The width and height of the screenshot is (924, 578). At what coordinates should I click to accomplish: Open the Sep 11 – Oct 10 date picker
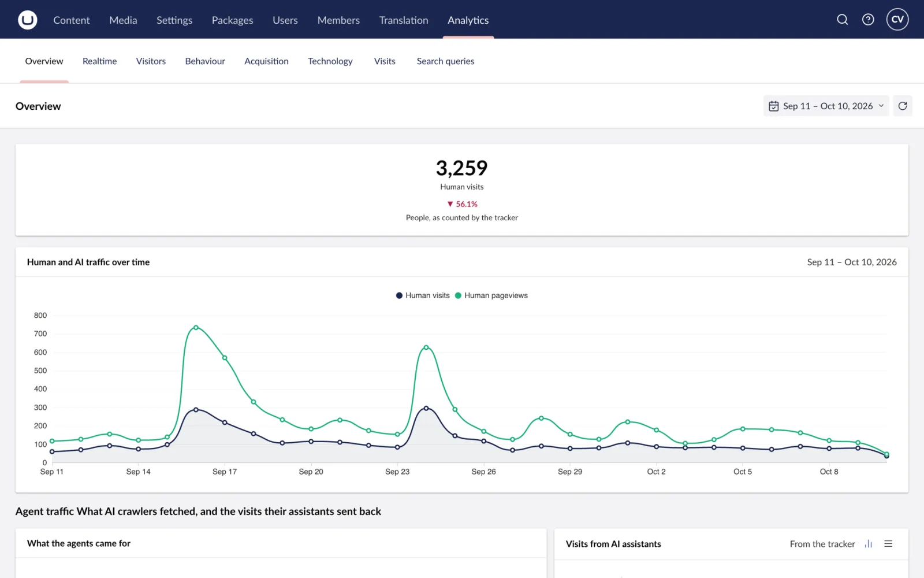(826, 106)
